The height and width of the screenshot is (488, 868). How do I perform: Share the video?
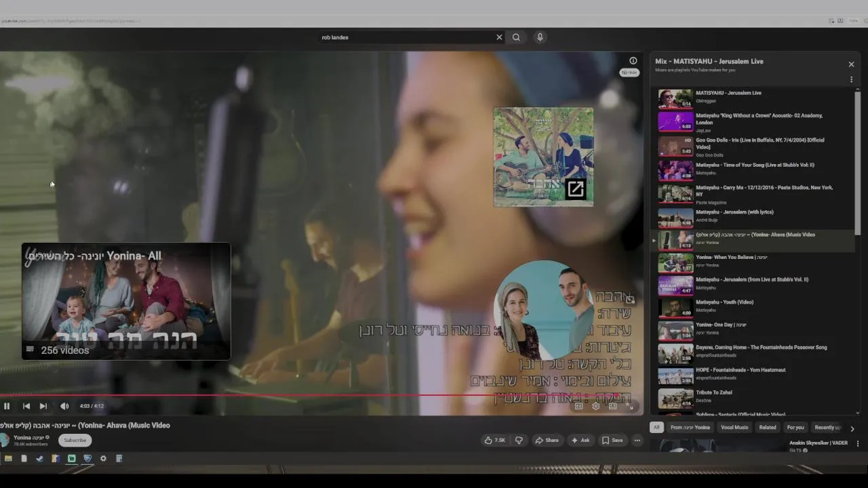pyautogui.click(x=547, y=441)
